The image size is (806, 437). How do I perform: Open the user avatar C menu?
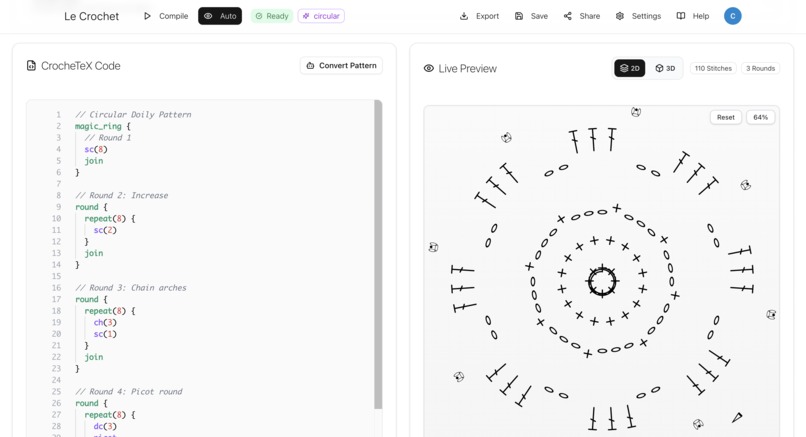point(732,16)
